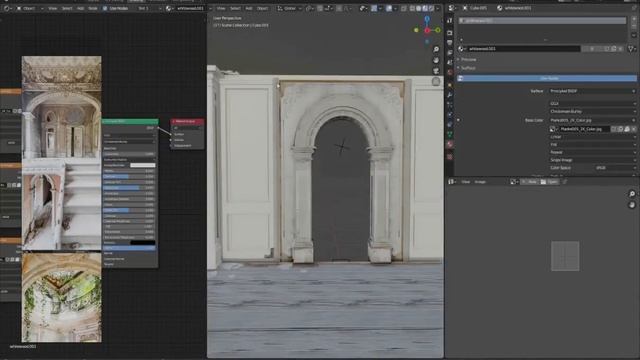Toggle camera view icon in viewport

(436, 71)
